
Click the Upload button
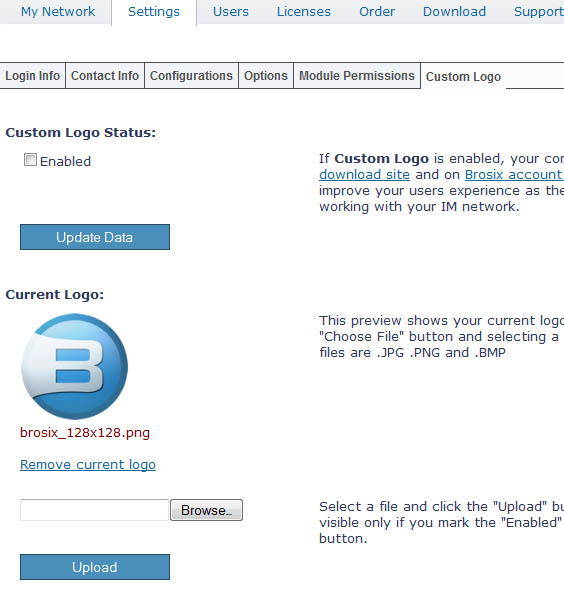(x=95, y=567)
